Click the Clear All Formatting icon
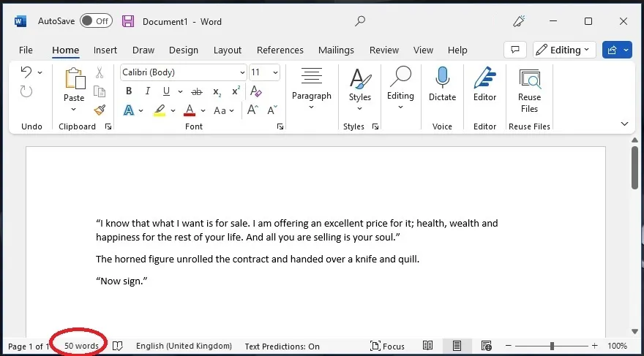Image resolution: width=644 pixels, height=356 pixels. 255,91
